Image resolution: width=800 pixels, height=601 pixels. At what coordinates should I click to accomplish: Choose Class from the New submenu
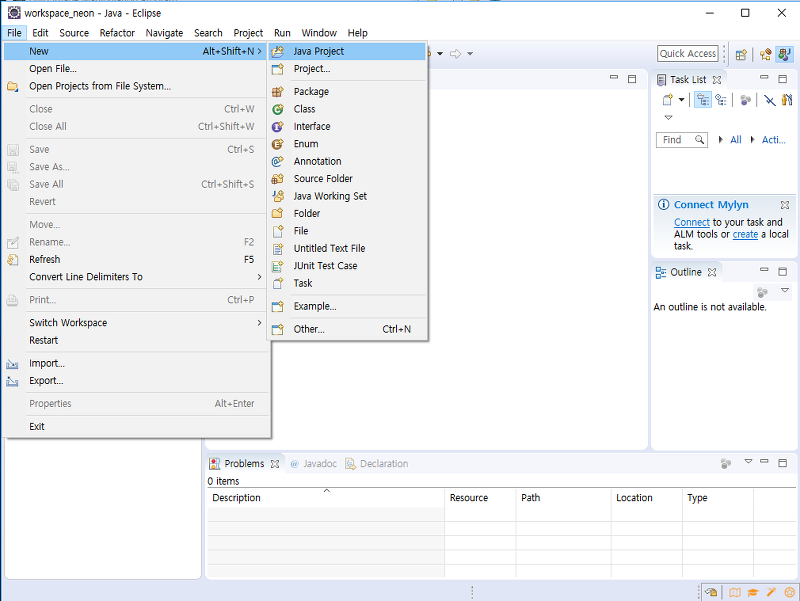pyautogui.click(x=346, y=109)
